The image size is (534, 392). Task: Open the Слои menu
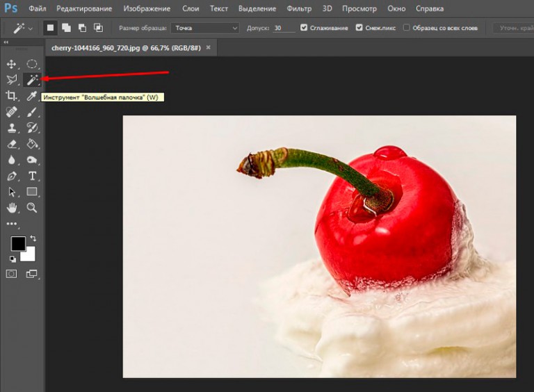(189, 9)
